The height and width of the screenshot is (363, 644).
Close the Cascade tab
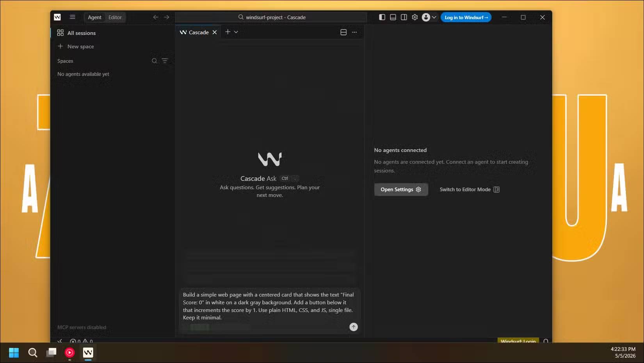click(215, 32)
